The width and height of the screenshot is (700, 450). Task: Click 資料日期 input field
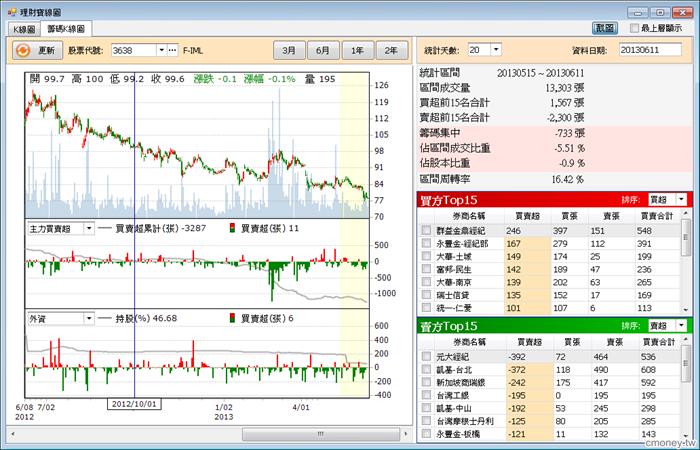650,50
